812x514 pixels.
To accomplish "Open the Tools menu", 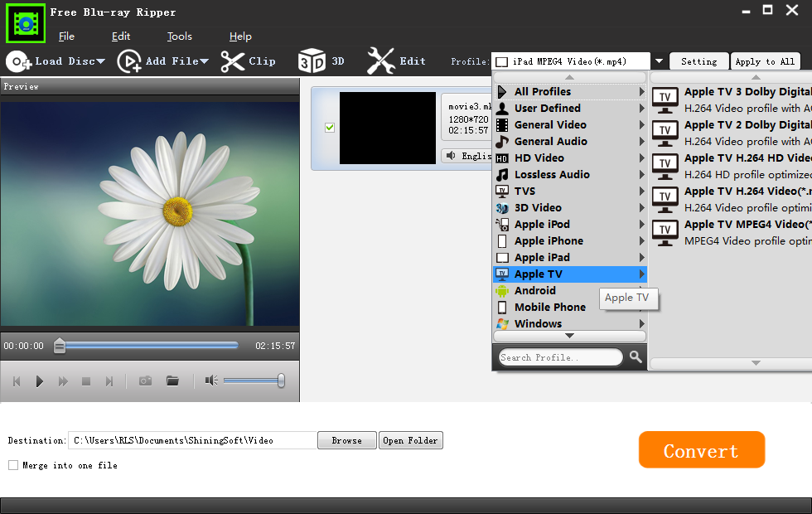I will [179, 36].
